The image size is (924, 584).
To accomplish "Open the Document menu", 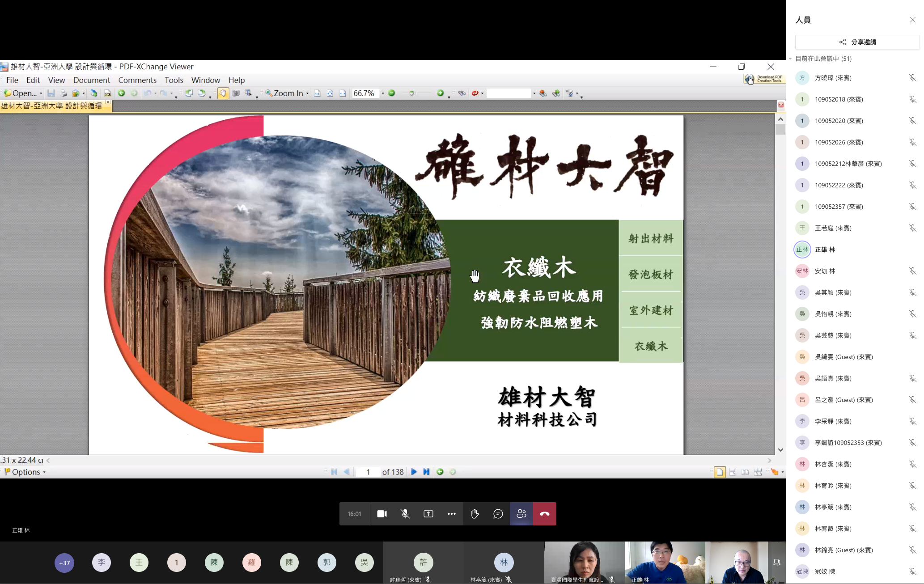I will [x=91, y=80].
